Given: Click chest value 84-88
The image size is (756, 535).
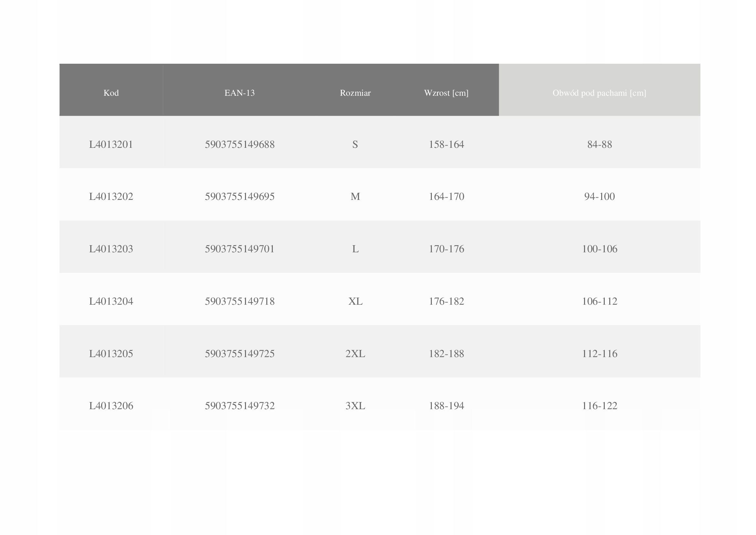Looking at the screenshot, I should coord(600,144).
